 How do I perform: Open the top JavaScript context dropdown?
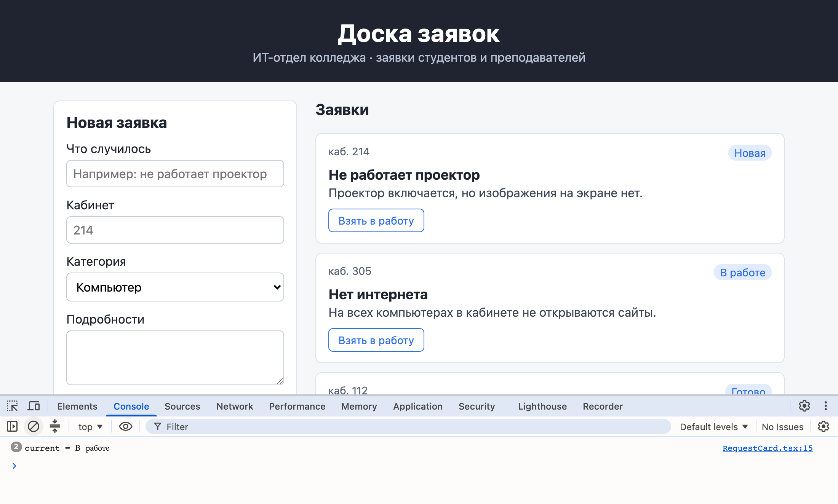[x=90, y=427]
